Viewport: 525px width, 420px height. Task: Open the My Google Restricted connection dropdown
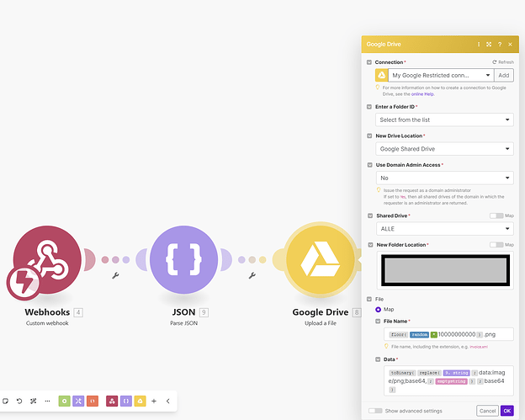point(441,76)
